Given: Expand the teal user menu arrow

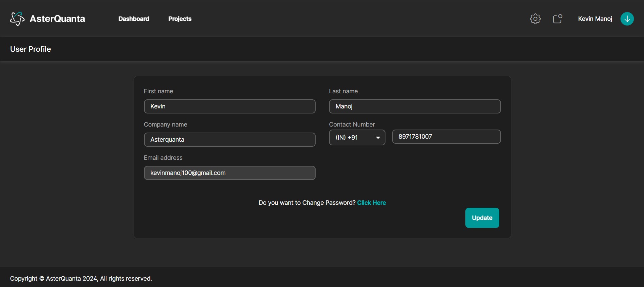Looking at the screenshot, I should click(x=627, y=19).
